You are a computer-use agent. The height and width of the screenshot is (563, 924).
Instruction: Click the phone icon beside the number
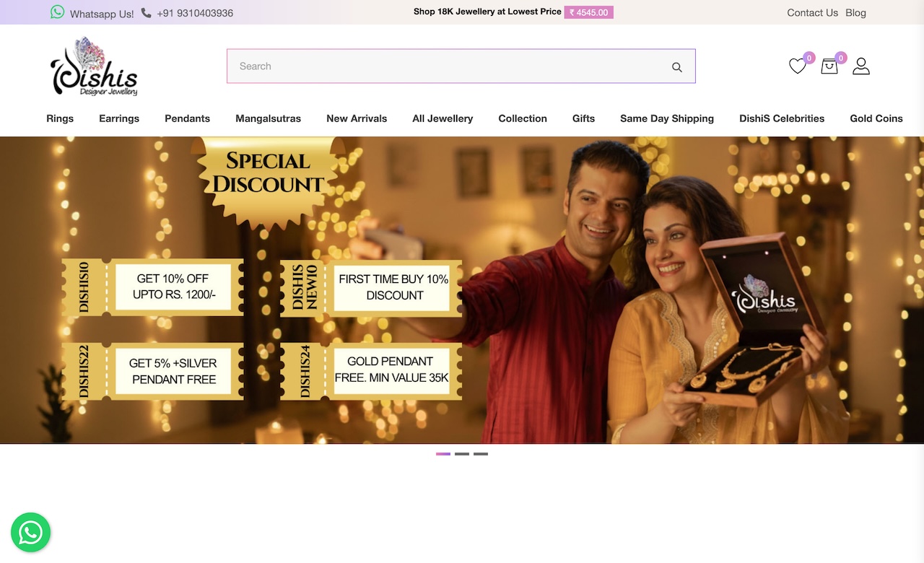point(147,13)
